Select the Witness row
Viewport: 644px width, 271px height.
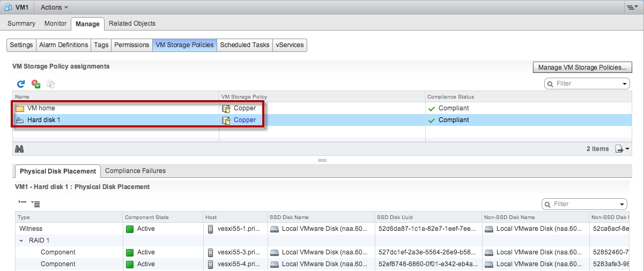pyautogui.click(x=322, y=229)
